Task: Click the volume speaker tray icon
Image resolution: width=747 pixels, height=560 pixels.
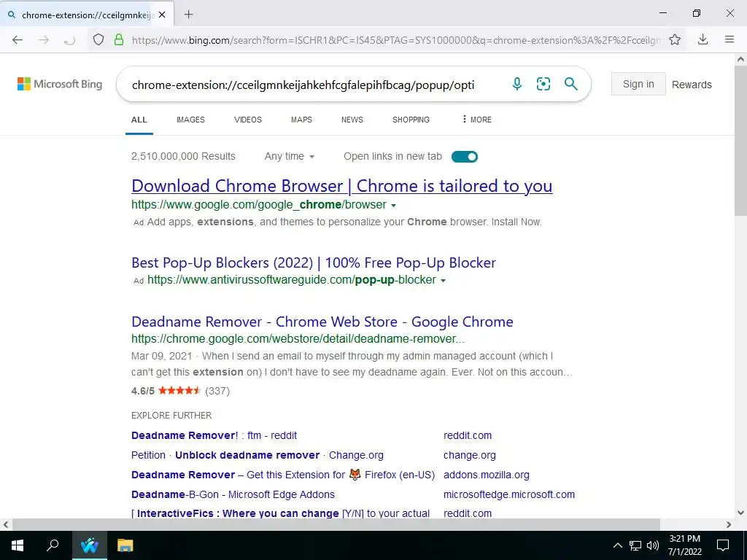Action: coord(653,545)
